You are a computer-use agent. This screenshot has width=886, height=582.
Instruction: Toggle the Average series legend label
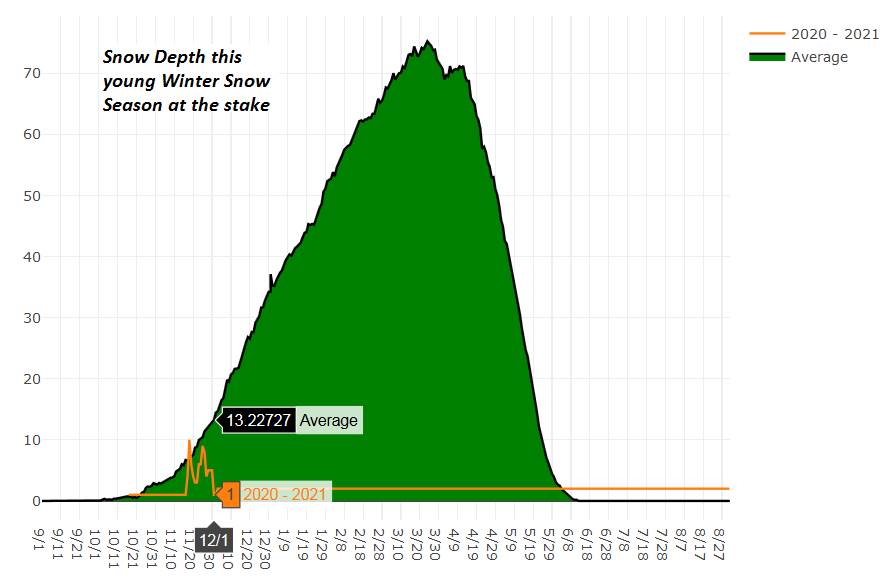click(x=819, y=57)
